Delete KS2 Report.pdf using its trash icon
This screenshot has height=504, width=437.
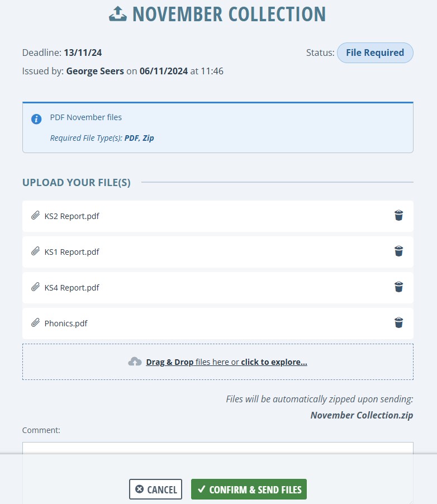click(x=398, y=215)
